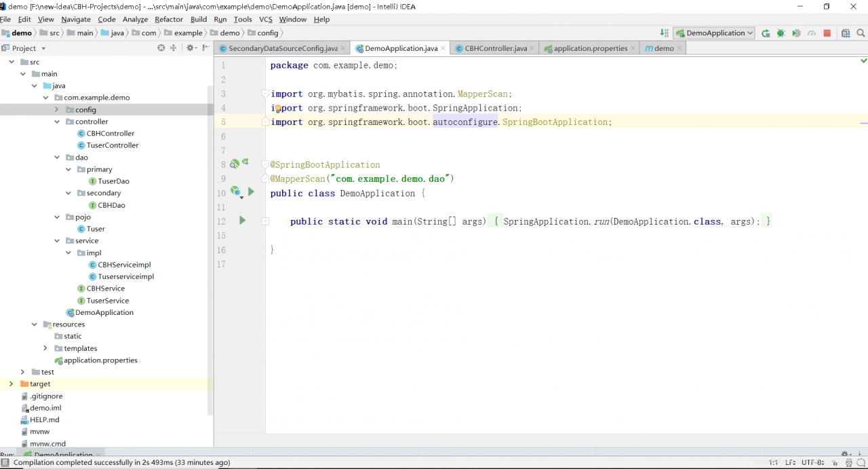
Task: Expand the templates folder
Action: [45, 348]
